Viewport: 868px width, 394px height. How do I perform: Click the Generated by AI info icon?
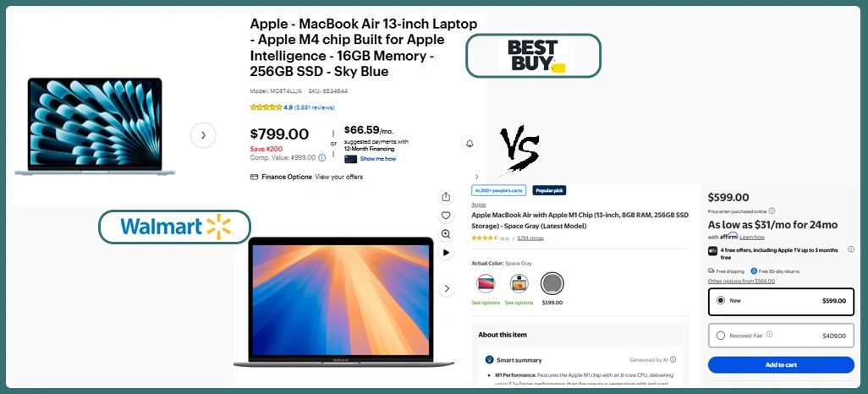[673, 359]
